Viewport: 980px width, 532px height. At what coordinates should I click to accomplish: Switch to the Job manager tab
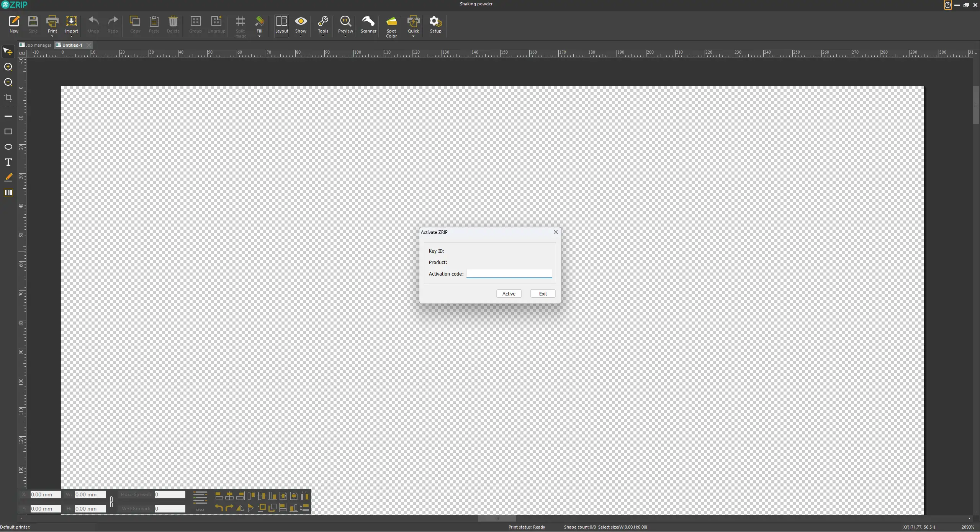(35, 45)
